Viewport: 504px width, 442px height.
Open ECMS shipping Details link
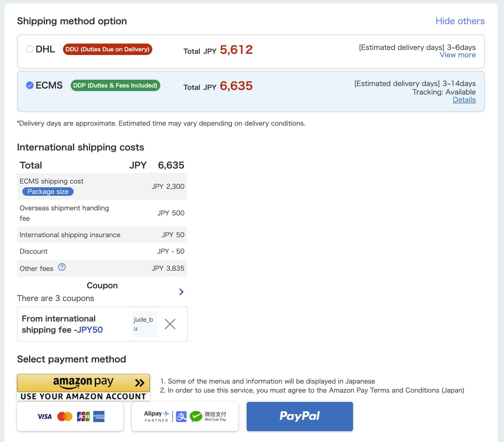point(464,100)
